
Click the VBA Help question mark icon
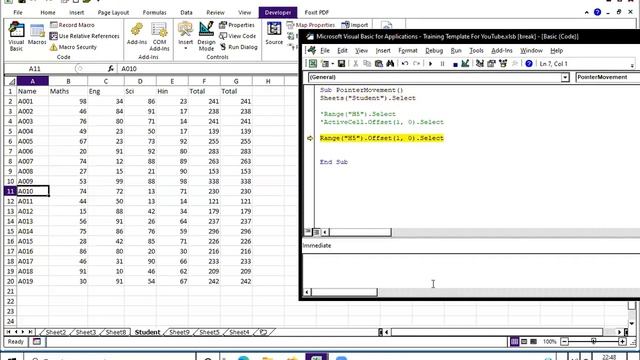pos(529,64)
